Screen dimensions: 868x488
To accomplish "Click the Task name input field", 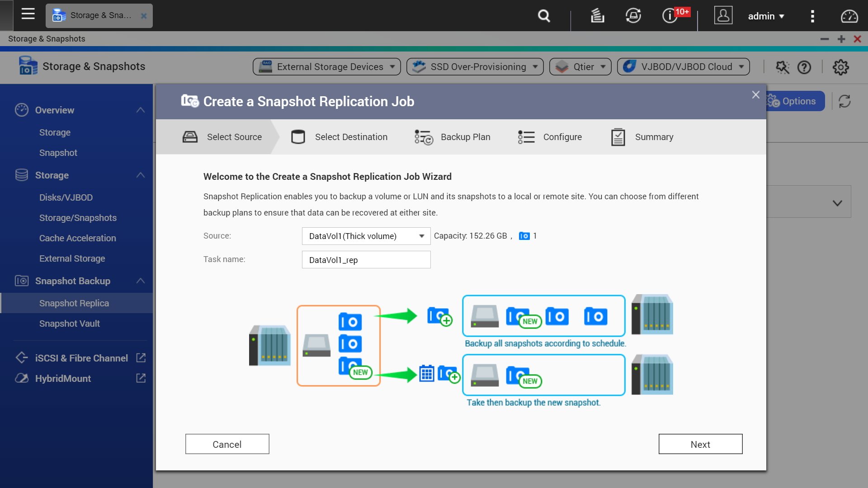I will 365,259.
